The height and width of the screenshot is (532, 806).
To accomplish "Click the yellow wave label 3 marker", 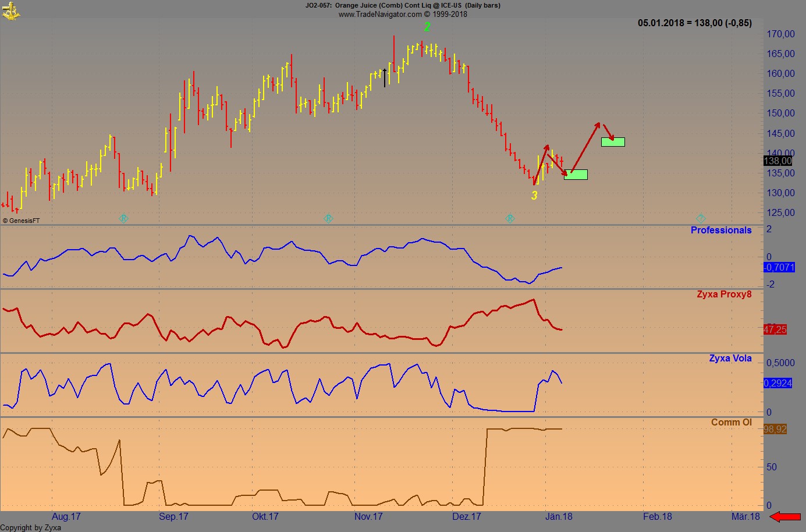I will click(534, 195).
